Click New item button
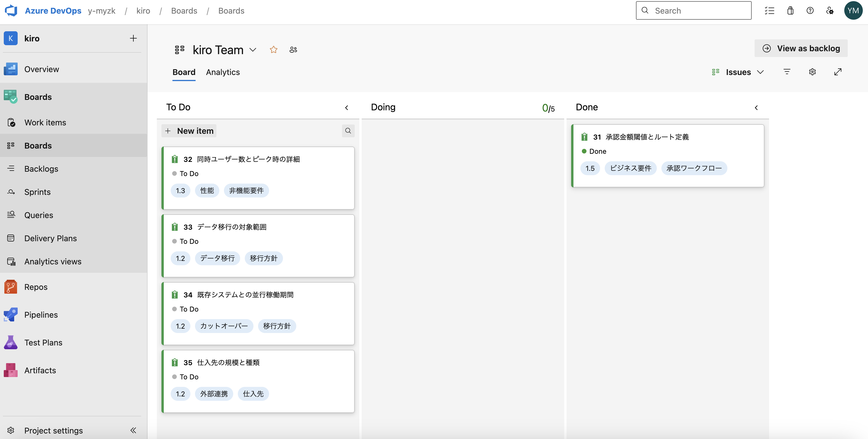868x439 pixels. click(x=189, y=131)
